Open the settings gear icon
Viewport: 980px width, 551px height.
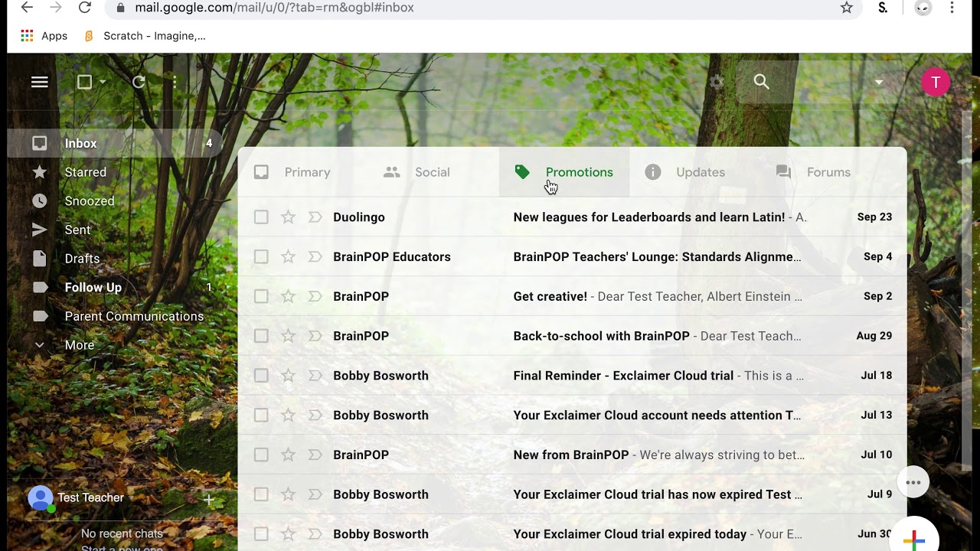pyautogui.click(x=717, y=82)
